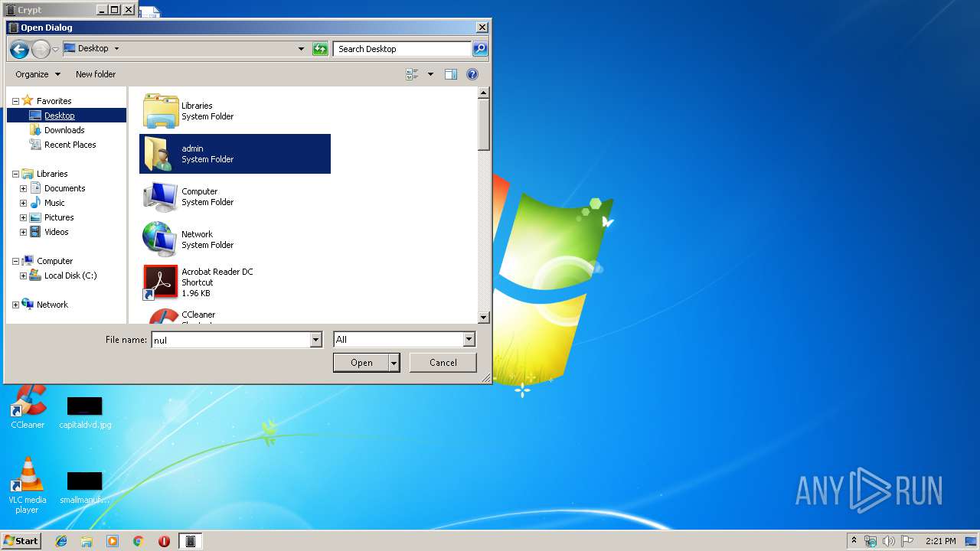Refresh the Desktop address bar location
The width and height of the screenshot is (980, 551).
click(x=320, y=49)
